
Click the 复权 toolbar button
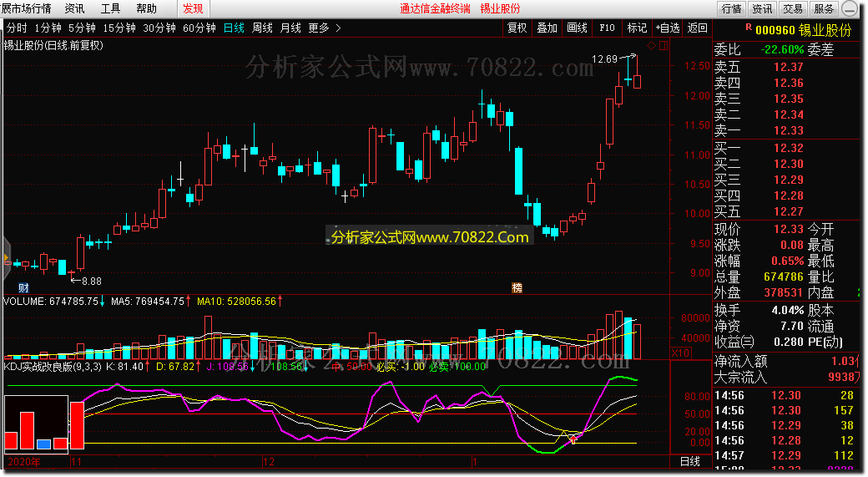click(x=517, y=28)
